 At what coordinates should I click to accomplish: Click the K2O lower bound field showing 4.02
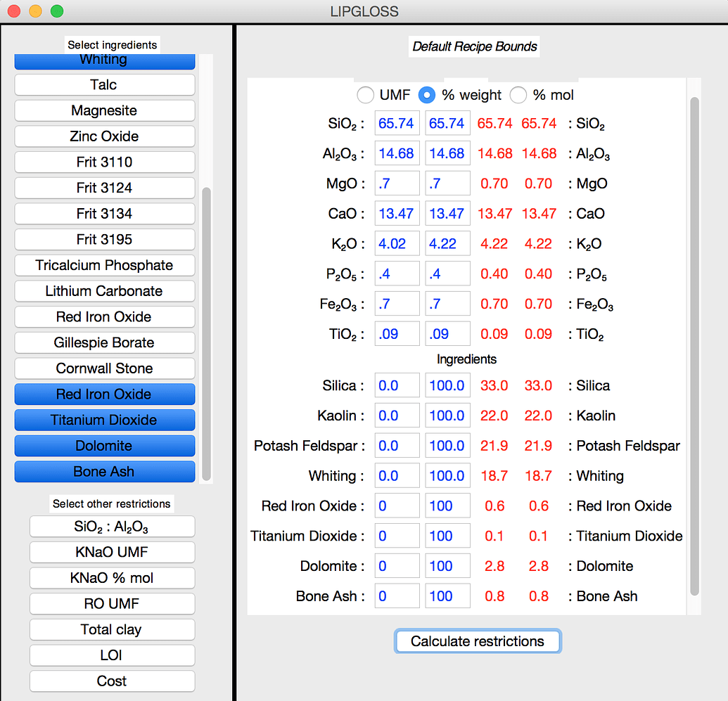click(397, 244)
